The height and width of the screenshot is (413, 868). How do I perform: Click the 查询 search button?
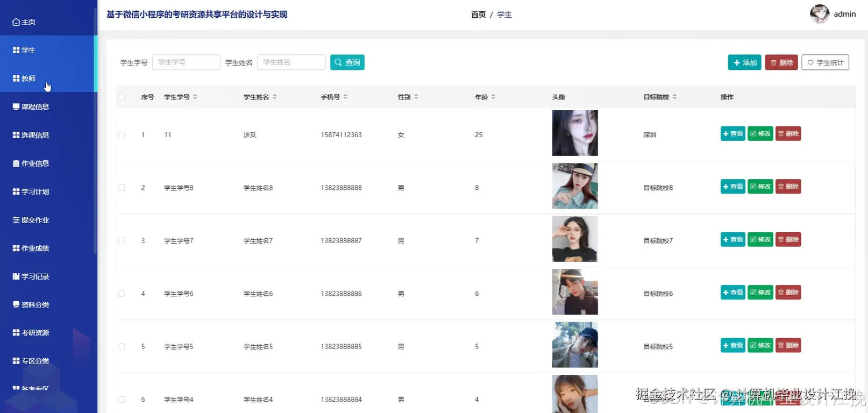click(x=347, y=62)
